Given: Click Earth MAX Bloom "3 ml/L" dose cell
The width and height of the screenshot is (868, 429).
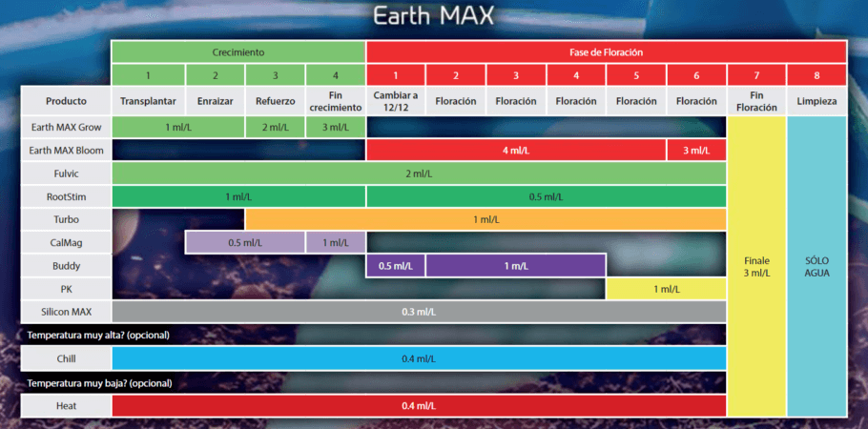Looking at the screenshot, I should pos(696,151).
